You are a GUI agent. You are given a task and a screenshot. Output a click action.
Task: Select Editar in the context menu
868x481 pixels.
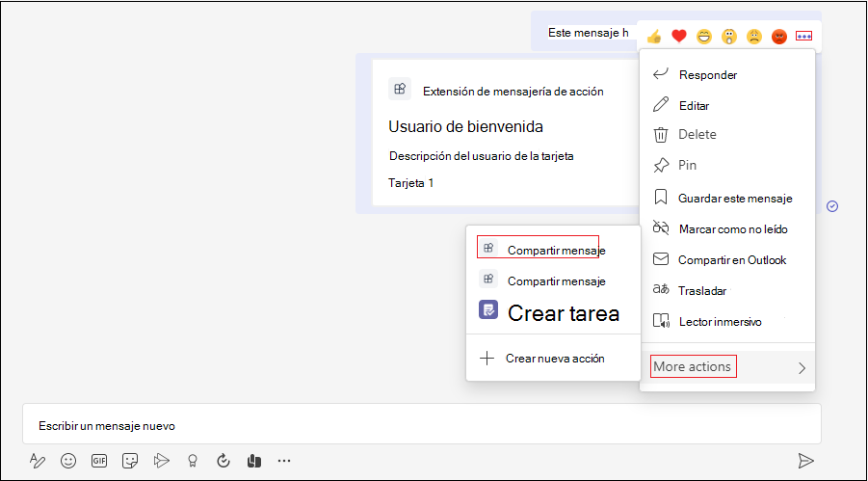pos(727,105)
